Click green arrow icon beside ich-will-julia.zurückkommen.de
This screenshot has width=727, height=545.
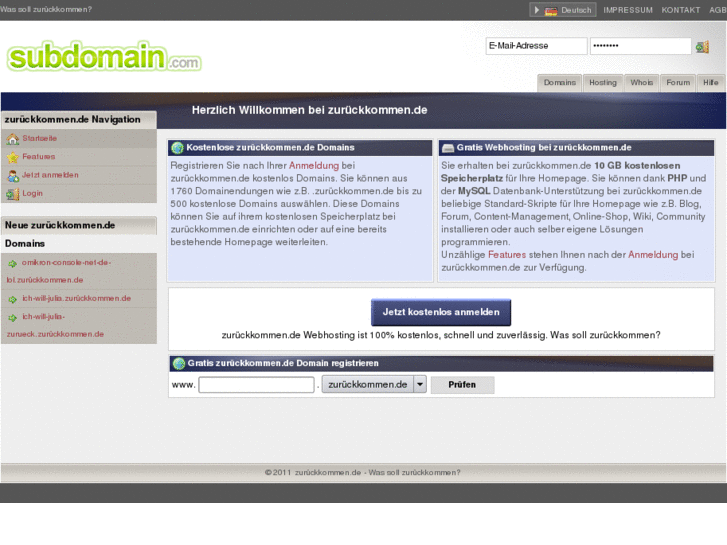pos(13,299)
